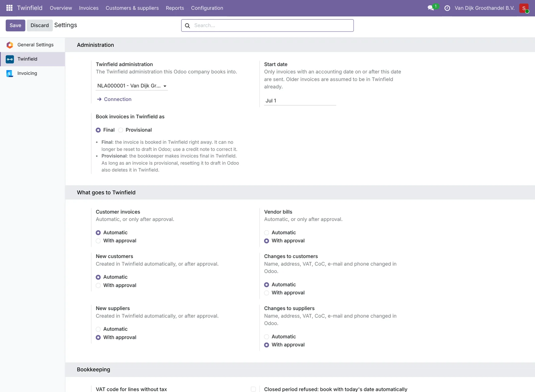
Task: Open Customers & suppliers menu
Action: click(132, 8)
